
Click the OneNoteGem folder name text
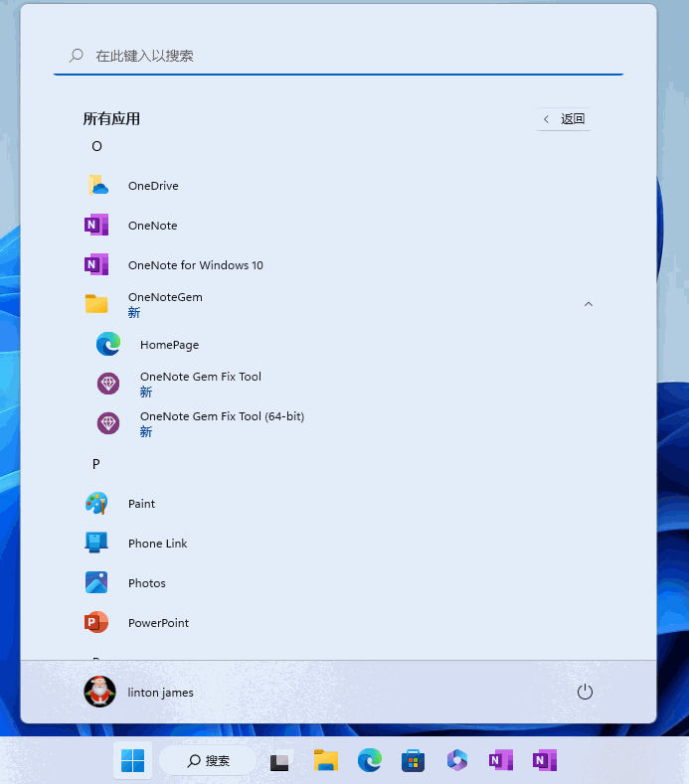(x=165, y=297)
